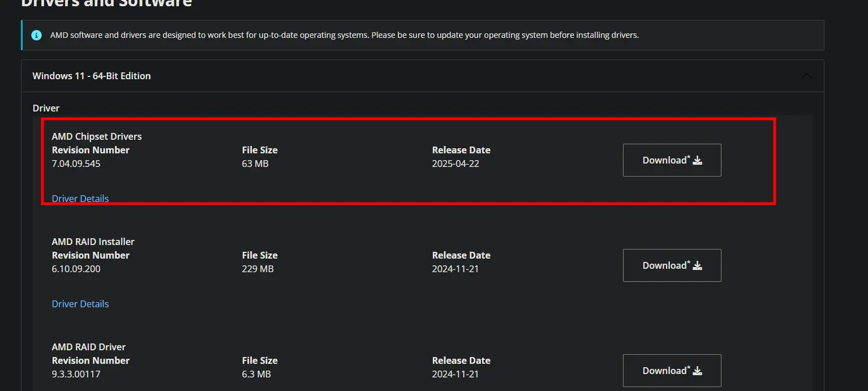Click the Driver section label
The height and width of the screenshot is (391, 868).
point(46,108)
